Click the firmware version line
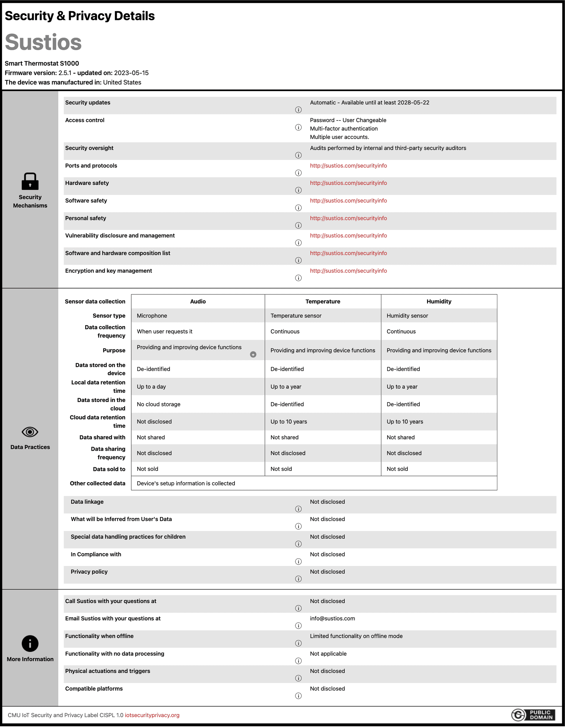This screenshot has height=728, width=565. coord(77,73)
